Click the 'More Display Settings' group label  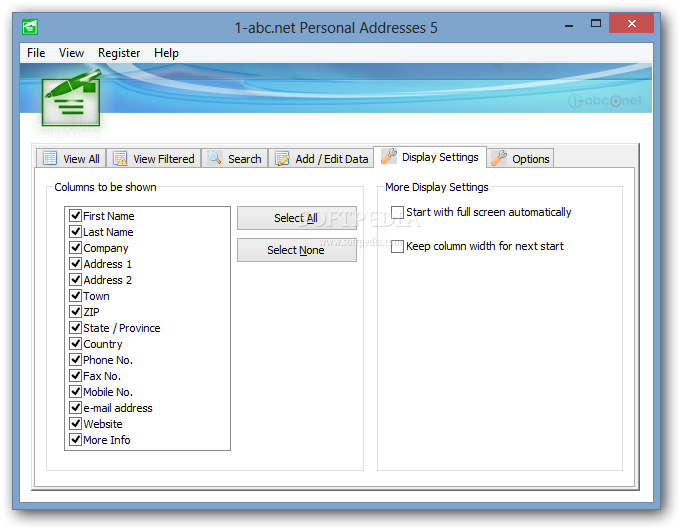pyautogui.click(x=437, y=187)
